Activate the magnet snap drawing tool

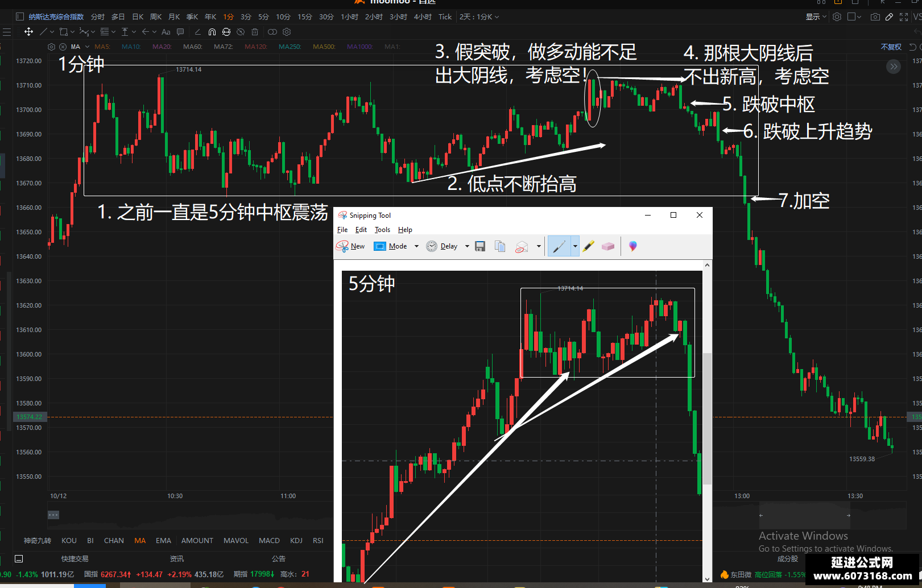[x=212, y=32]
